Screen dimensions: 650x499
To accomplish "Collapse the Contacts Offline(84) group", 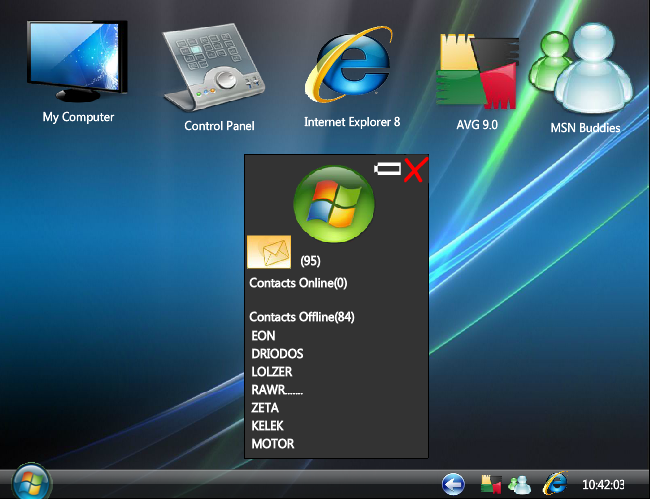I will (302, 317).
